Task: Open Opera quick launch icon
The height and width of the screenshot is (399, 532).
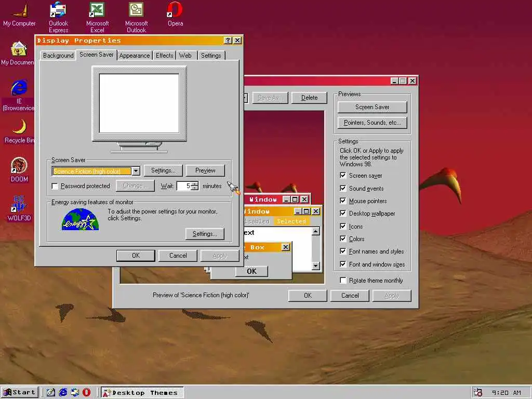Action: point(87,393)
